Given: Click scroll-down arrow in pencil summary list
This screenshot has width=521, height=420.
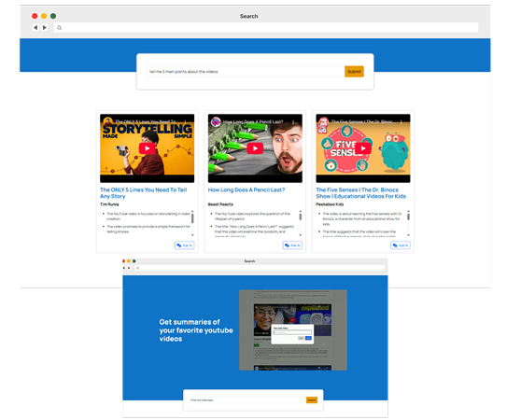Looking at the screenshot, I should 301,235.
